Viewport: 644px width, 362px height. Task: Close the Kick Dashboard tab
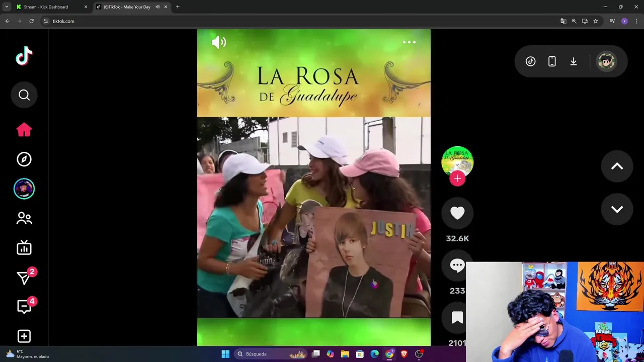coord(86,7)
